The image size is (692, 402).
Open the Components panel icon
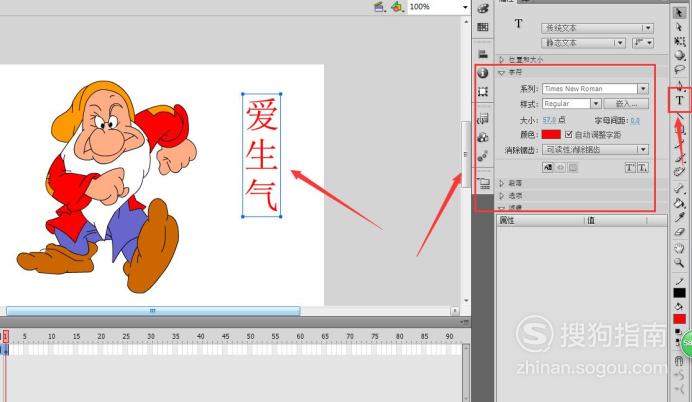click(483, 137)
